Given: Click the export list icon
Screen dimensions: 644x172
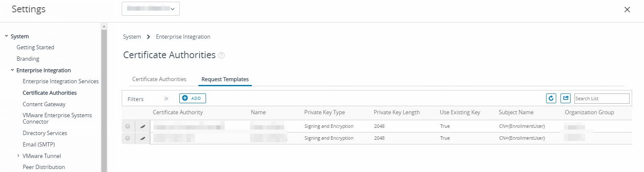Looking at the screenshot, I should pos(566,99).
